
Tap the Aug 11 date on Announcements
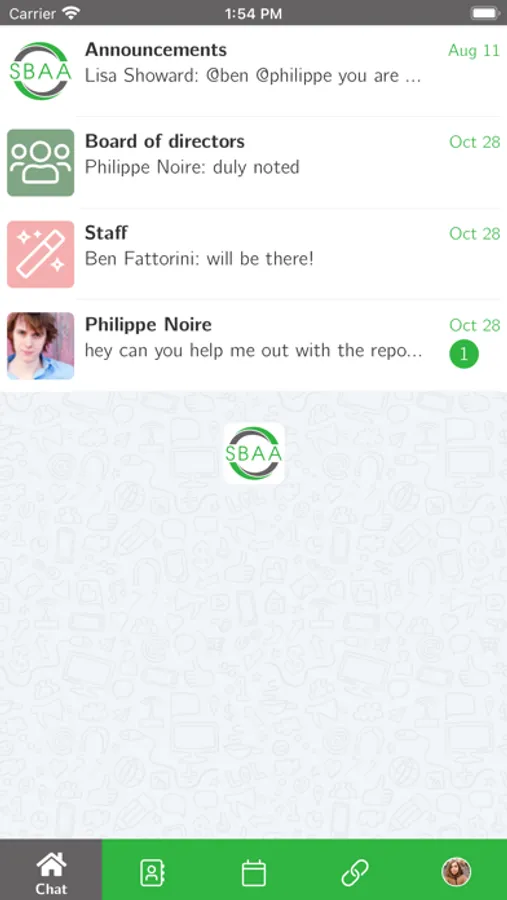pyautogui.click(x=474, y=51)
